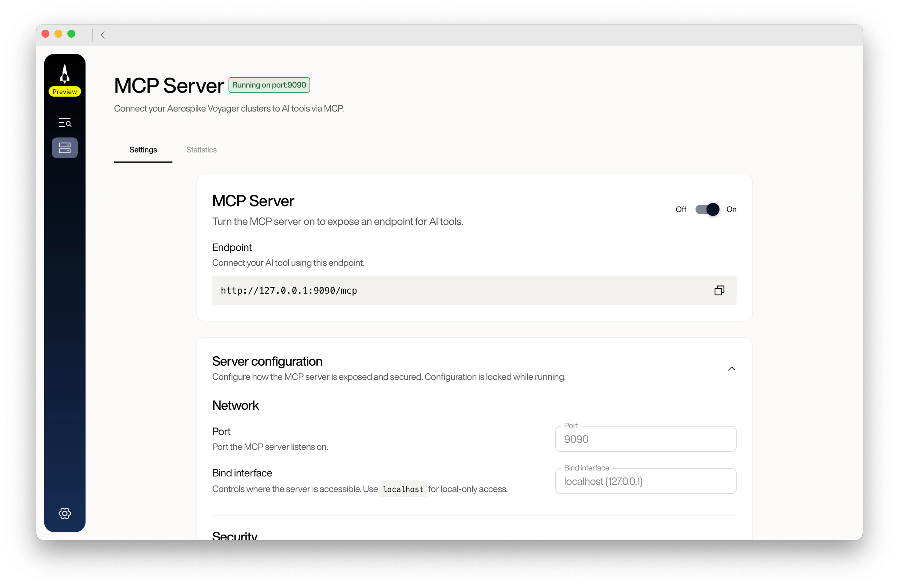Open settings via the gear icon
The width and height of the screenshot is (899, 588).
coord(65,513)
